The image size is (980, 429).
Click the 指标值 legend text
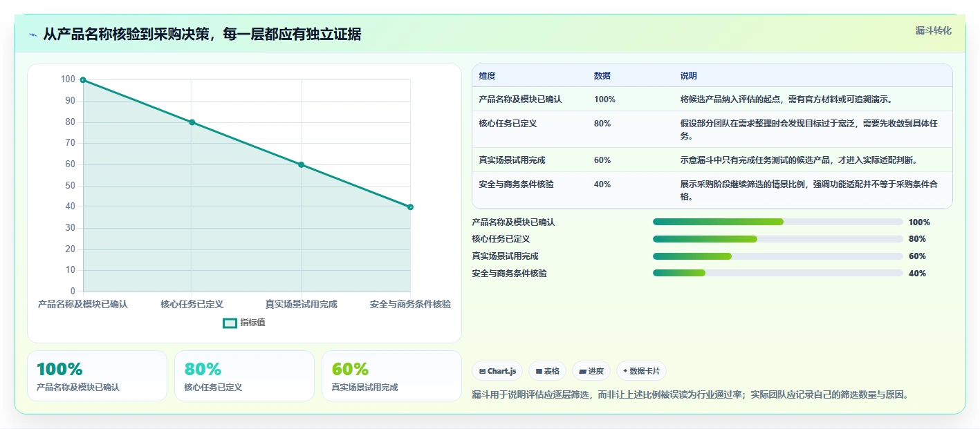252,323
